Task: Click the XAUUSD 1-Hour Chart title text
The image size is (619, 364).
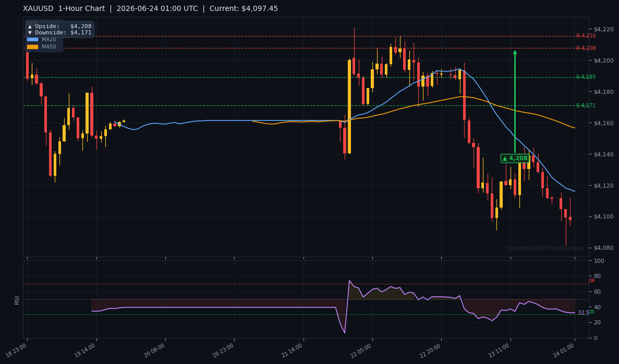Action: (x=64, y=9)
